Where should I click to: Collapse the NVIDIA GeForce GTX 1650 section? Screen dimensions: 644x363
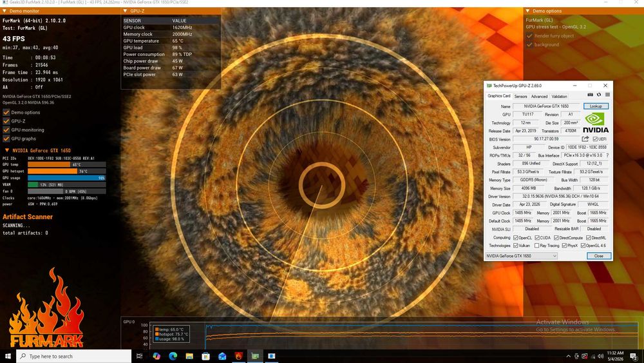click(7, 150)
